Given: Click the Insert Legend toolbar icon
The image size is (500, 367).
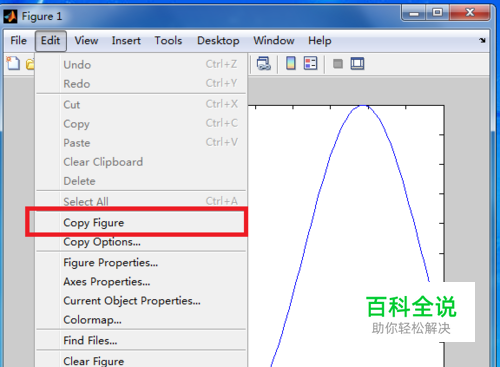Looking at the screenshot, I should pos(310,63).
